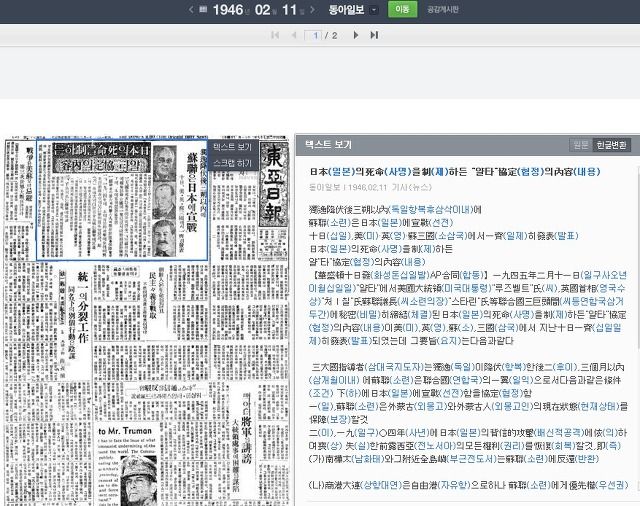Click the 02 month value
Screen dimensions: 640x506
[x=262, y=9]
